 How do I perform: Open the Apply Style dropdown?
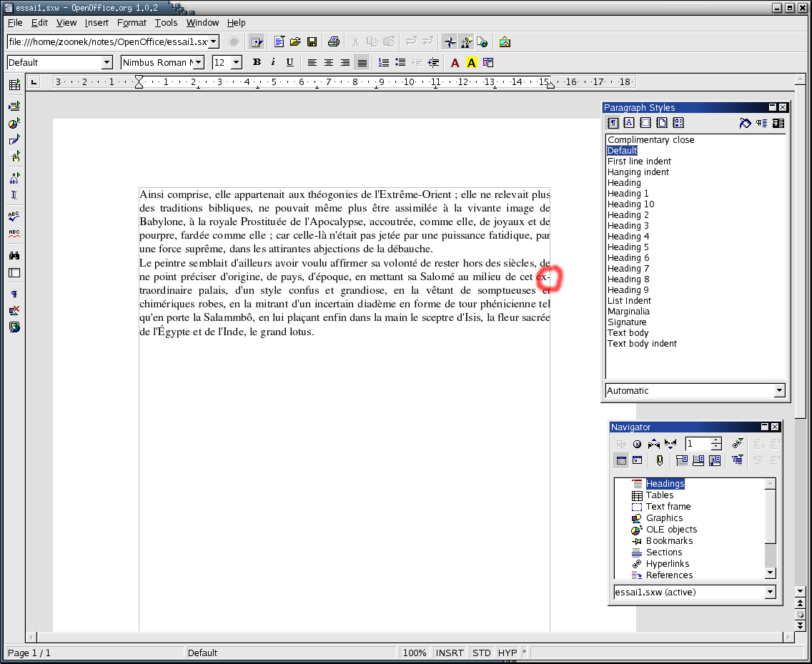pos(107,63)
